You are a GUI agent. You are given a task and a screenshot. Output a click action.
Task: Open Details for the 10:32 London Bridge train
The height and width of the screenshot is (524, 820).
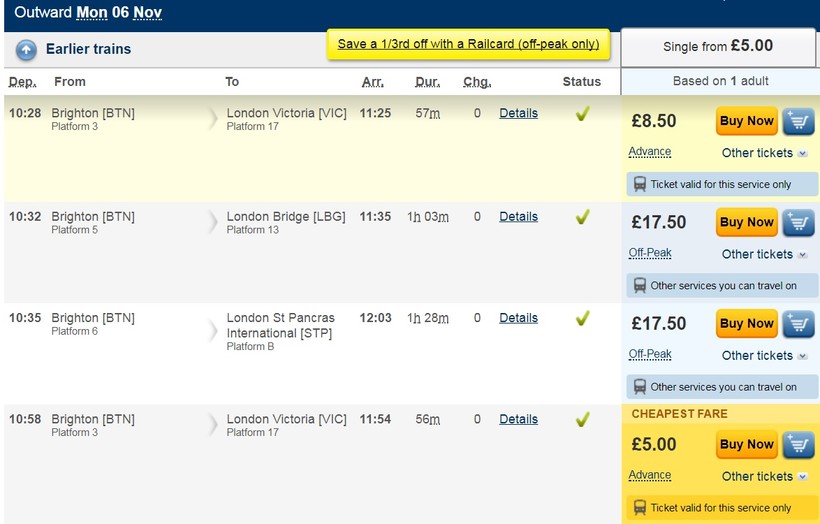518,216
